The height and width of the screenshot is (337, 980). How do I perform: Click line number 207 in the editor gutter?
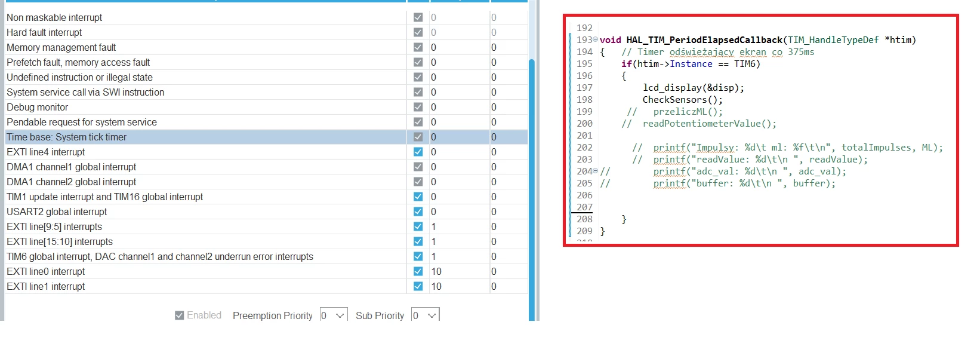(x=584, y=207)
